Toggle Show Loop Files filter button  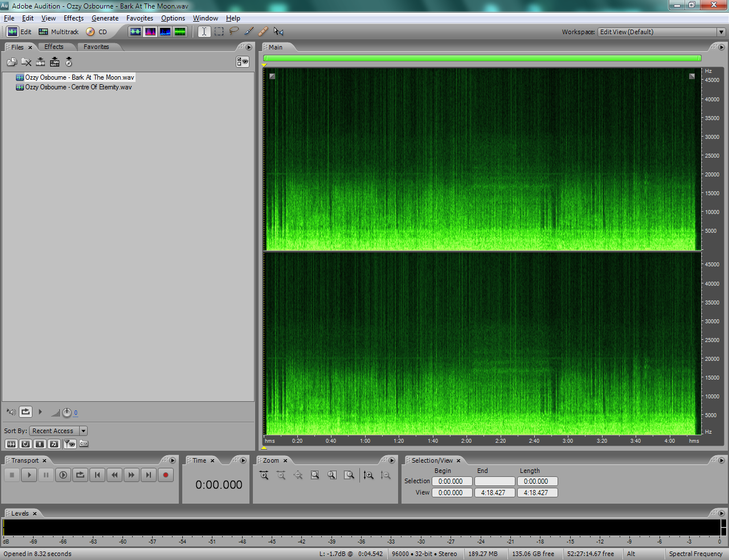[25, 444]
